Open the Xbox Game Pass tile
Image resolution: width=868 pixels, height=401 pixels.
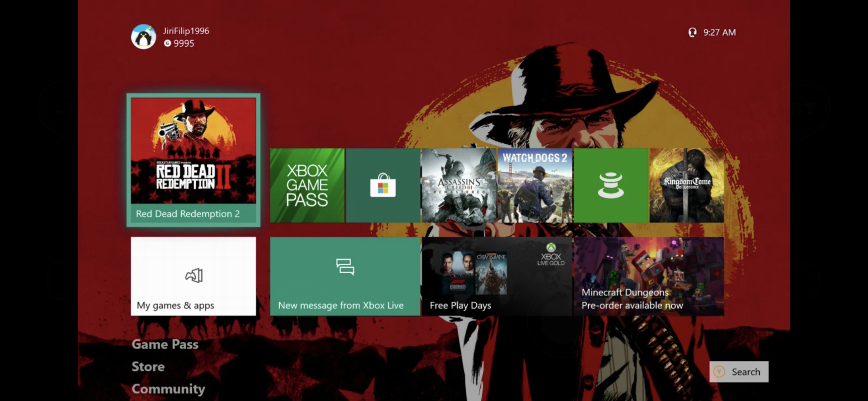(x=307, y=185)
